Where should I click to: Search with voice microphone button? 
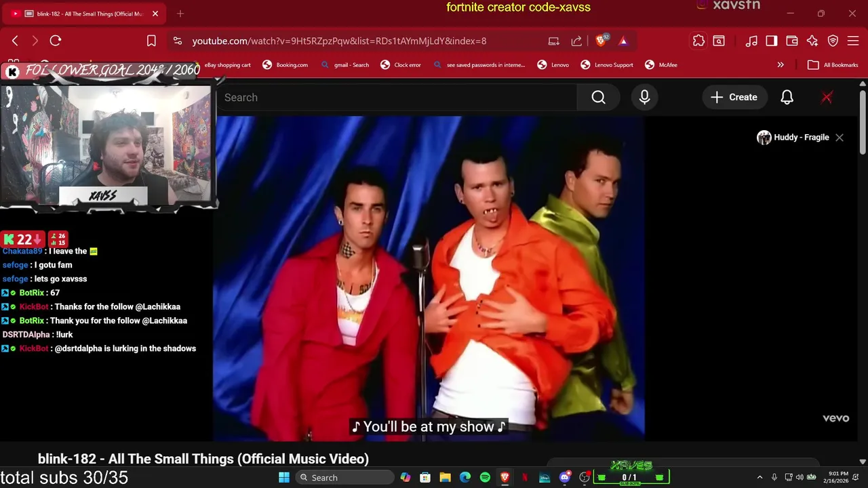pyautogui.click(x=644, y=98)
